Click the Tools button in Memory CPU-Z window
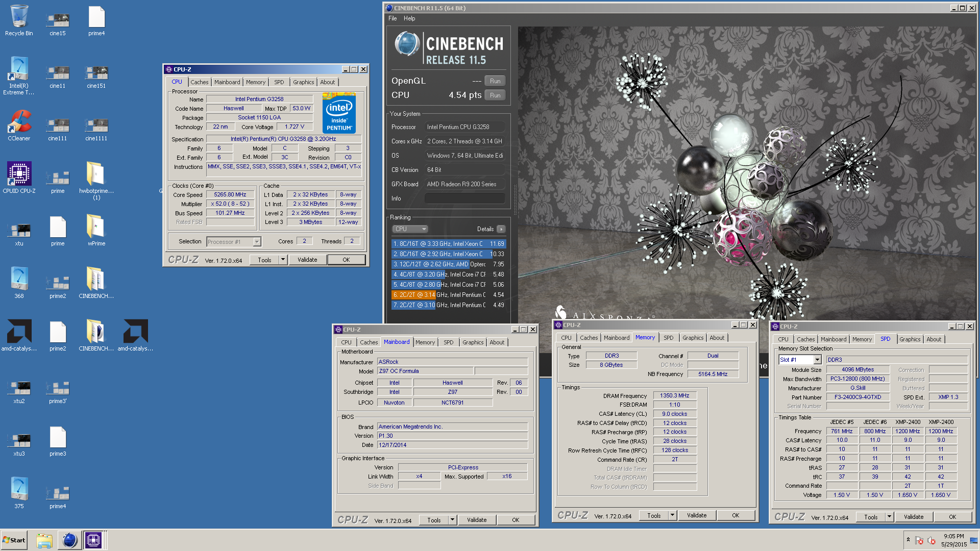Screen dimensions: 980x551 [x=654, y=515]
